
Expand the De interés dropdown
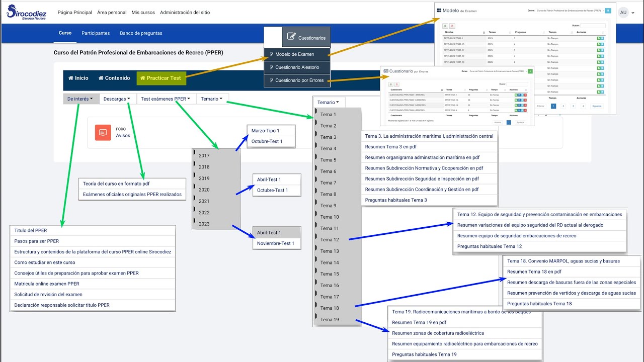pyautogui.click(x=81, y=99)
